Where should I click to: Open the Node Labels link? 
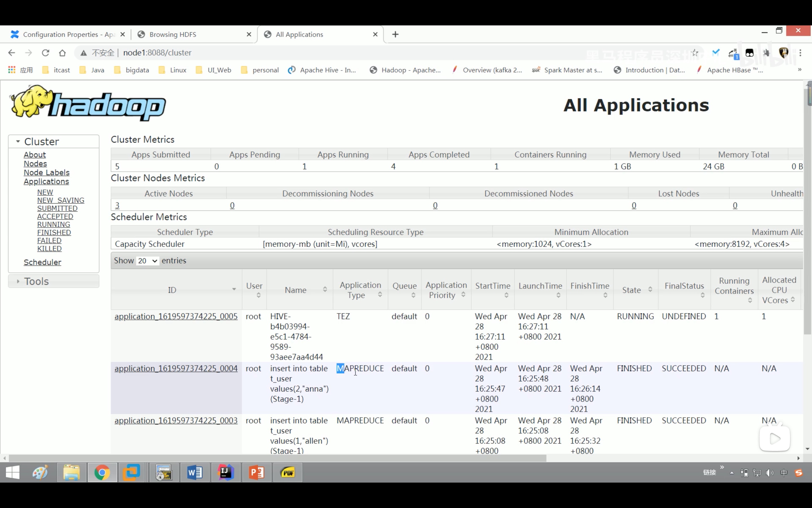pos(47,173)
